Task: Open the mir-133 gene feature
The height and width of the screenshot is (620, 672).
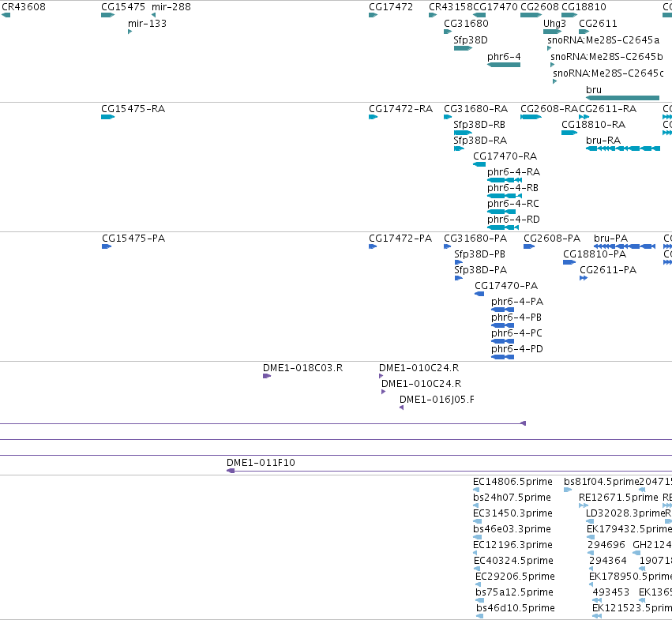Action: (x=130, y=32)
